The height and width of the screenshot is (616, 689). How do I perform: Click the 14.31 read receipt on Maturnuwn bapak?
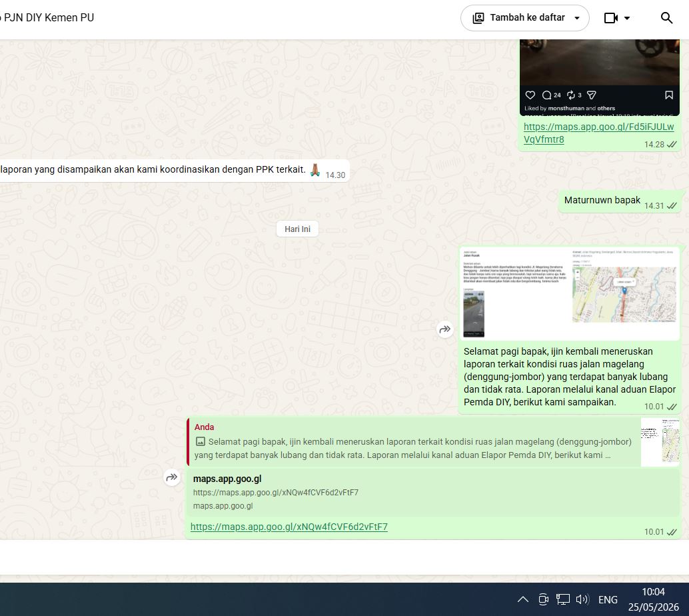point(672,206)
